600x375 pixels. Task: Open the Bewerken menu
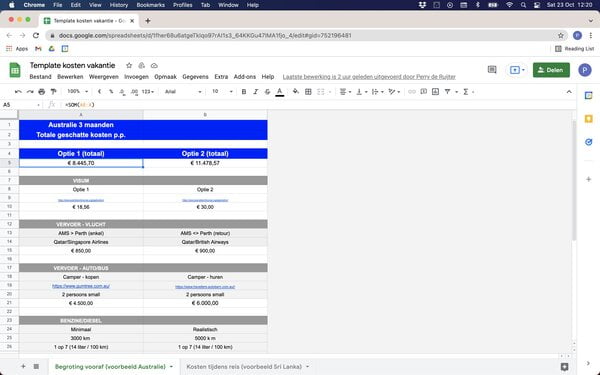click(70, 77)
